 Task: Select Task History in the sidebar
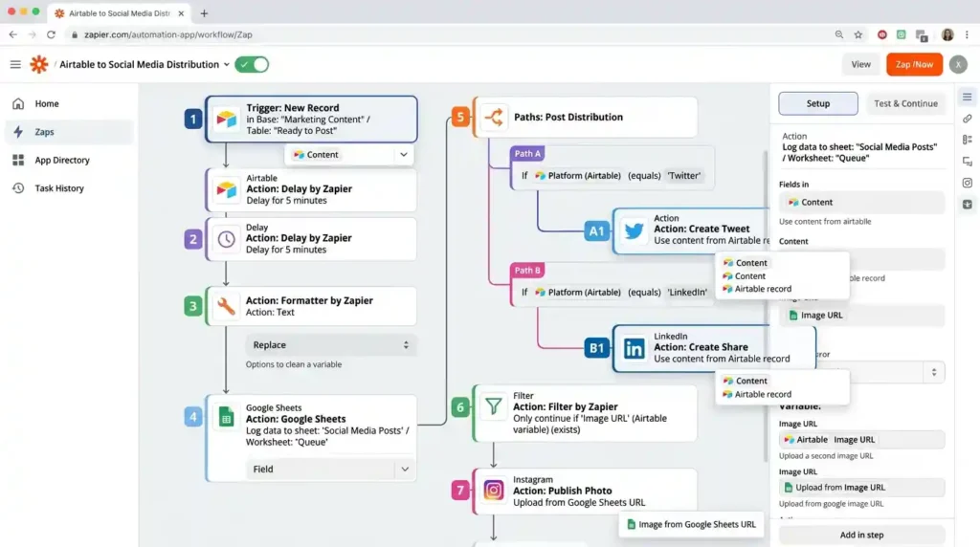(69, 188)
